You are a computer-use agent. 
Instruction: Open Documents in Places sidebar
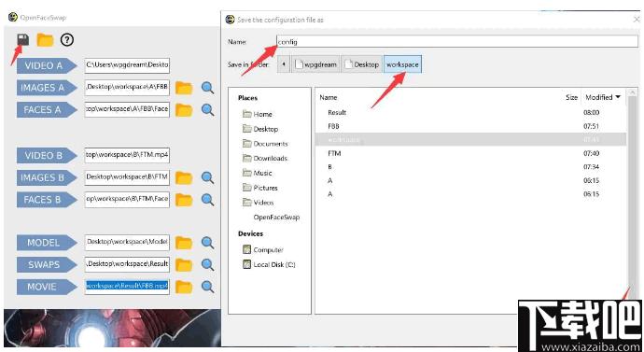tap(271, 144)
